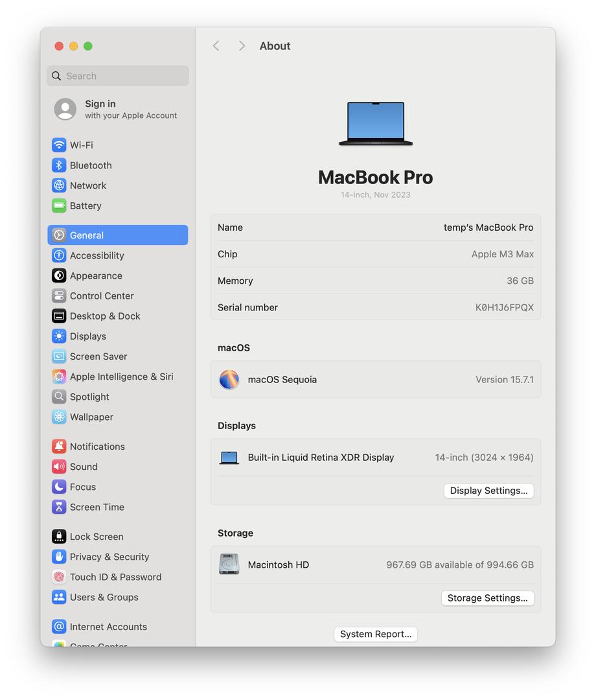The image size is (596, 700).
Task: Go back with the left chevron
Action: coord(216,46)
